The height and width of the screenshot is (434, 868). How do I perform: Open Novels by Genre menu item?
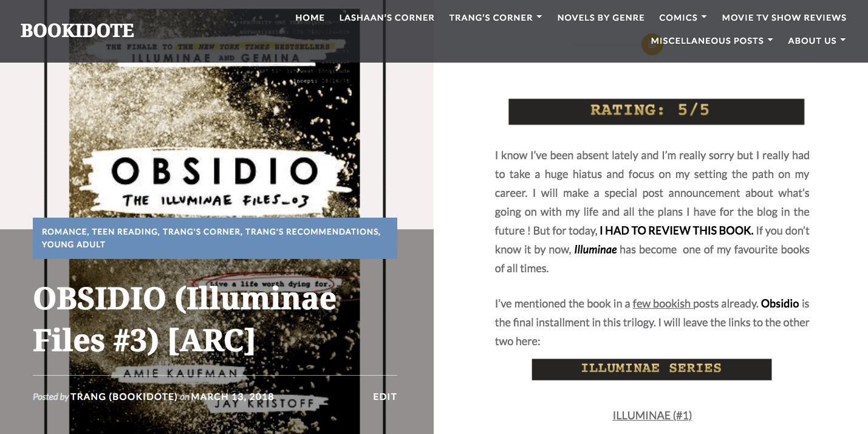coord(601,18)
